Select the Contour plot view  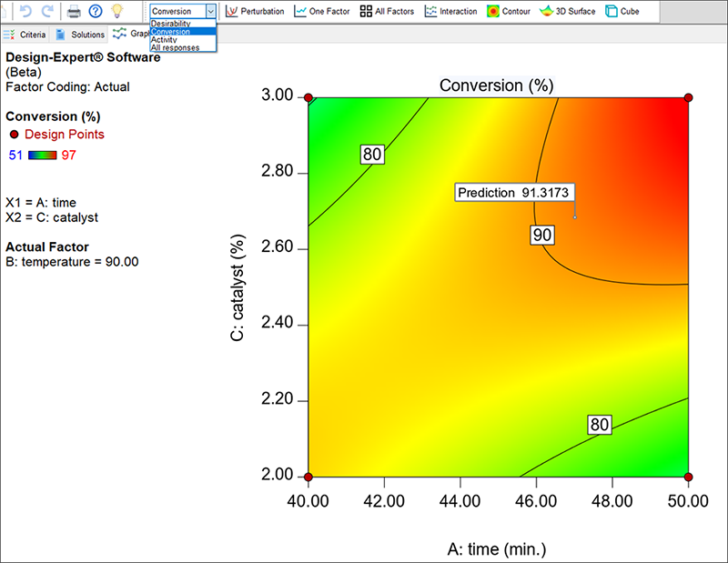coord(509,12)
